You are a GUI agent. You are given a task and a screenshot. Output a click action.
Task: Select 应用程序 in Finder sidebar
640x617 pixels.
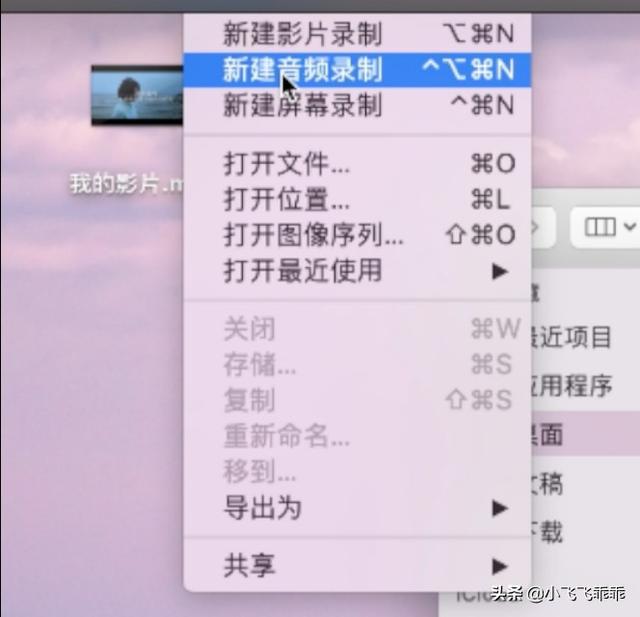(x=571, y=385)
